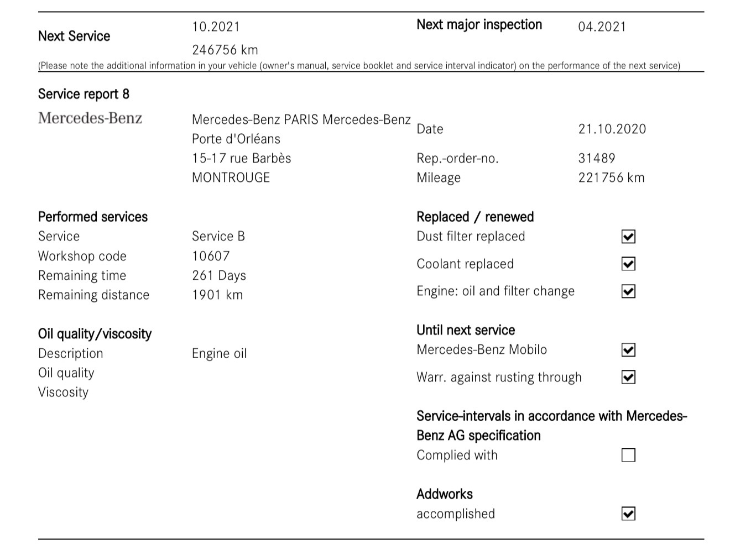Click the Description label
Screen dimensions: 730x560
pyautogui.click(x=71, y=353)
